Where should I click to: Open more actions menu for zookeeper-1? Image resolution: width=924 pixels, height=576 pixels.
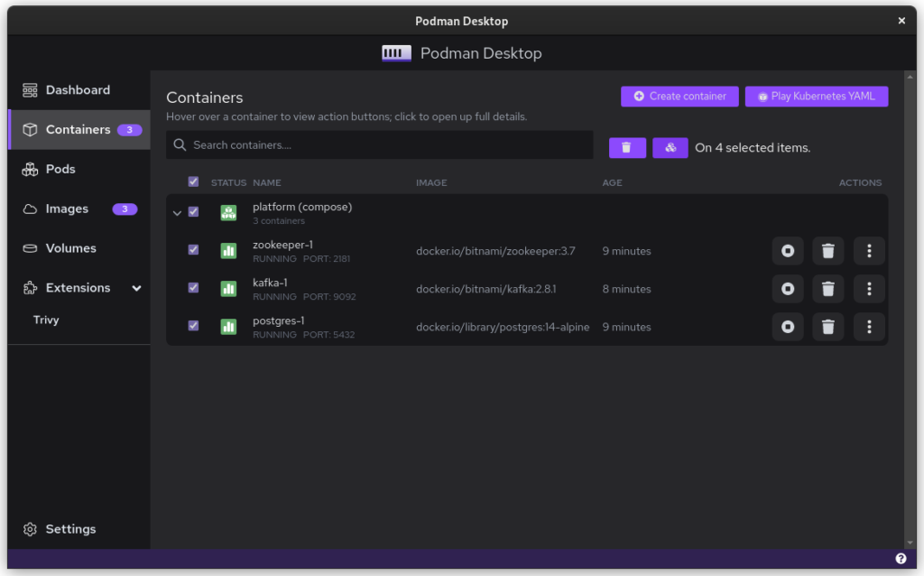coord(869,251)
